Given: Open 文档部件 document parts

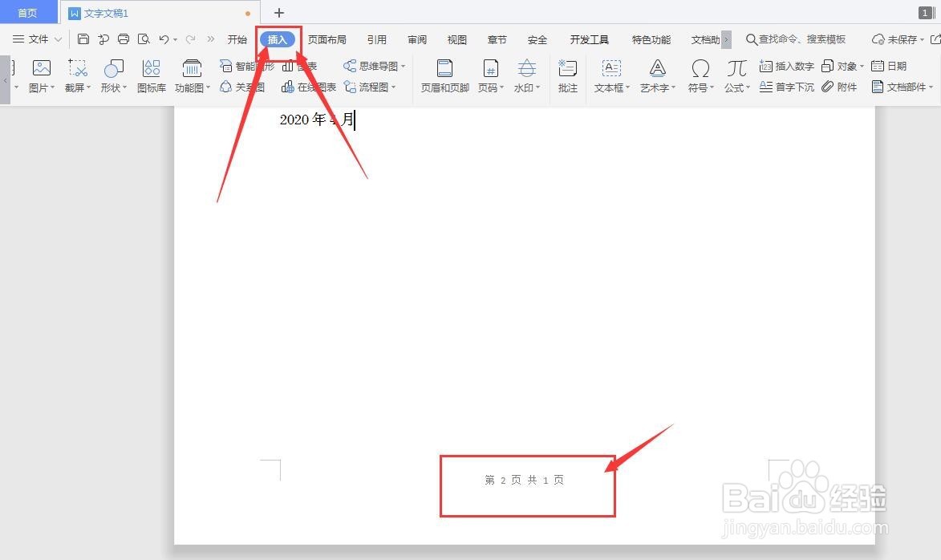Looking at the screenshot, I should [902, 87].
